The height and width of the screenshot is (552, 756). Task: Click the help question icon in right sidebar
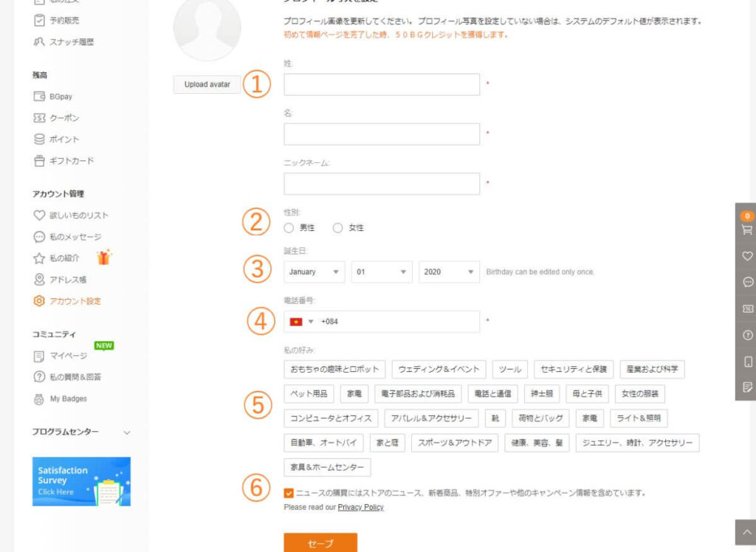pos(747,335)
